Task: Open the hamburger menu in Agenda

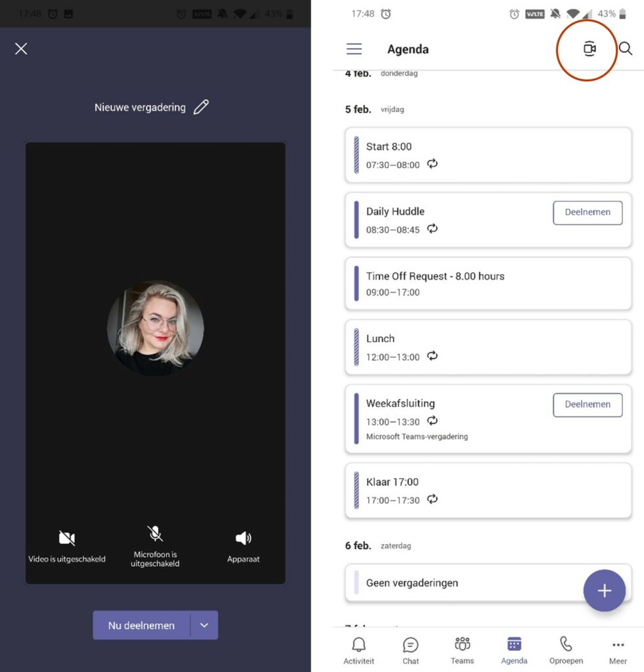Action: point(354,49)
